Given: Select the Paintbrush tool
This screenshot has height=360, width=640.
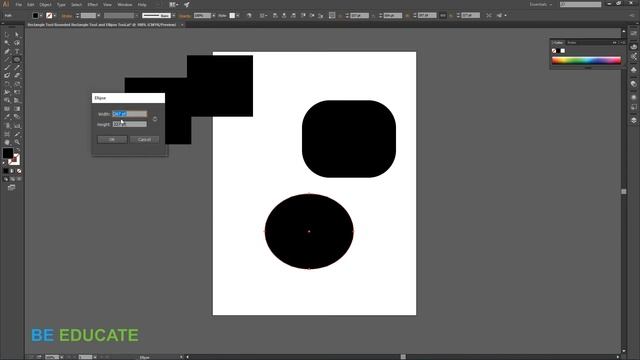Looking at the screenshot, I should [7, 68].
